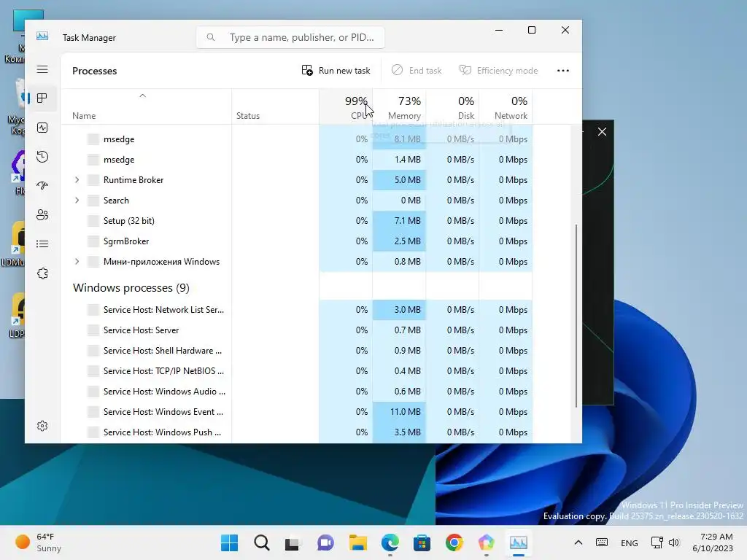This screenshot has height=560, width=747.
Task: Open Task Manager settings gear
Action: (x=42, y=426)
